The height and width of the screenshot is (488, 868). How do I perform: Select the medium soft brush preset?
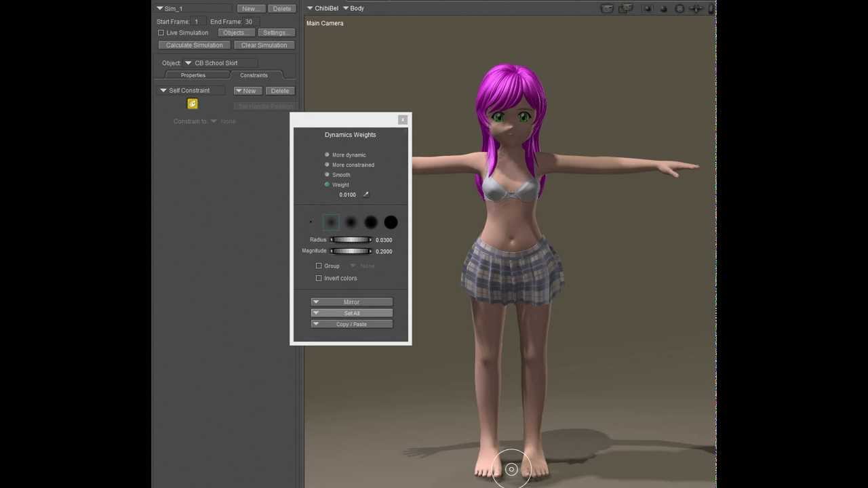tap(351, 222)
